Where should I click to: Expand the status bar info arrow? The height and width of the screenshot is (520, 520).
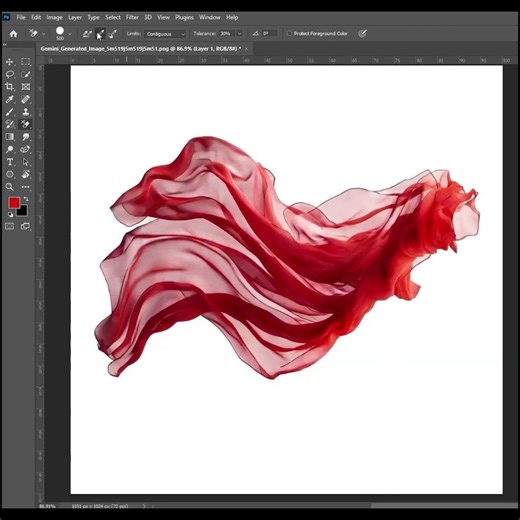coord(144,506)
